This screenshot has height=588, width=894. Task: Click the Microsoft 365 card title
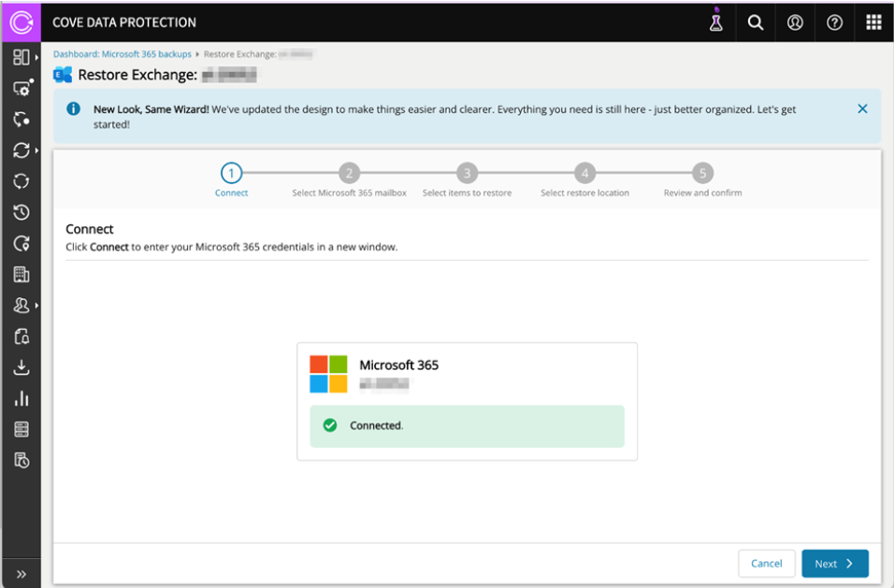399,366
